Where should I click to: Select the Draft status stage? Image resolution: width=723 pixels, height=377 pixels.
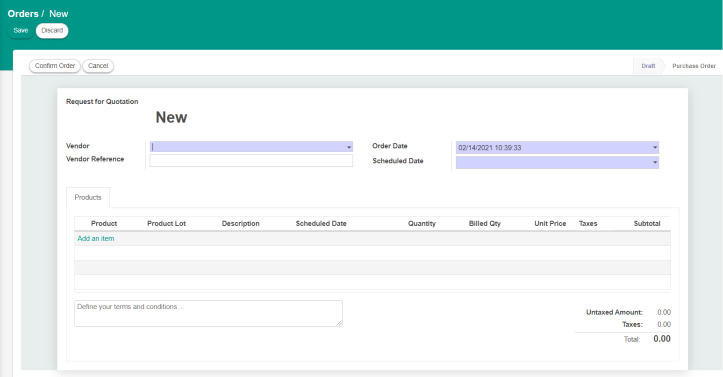(x=648, y=66)
